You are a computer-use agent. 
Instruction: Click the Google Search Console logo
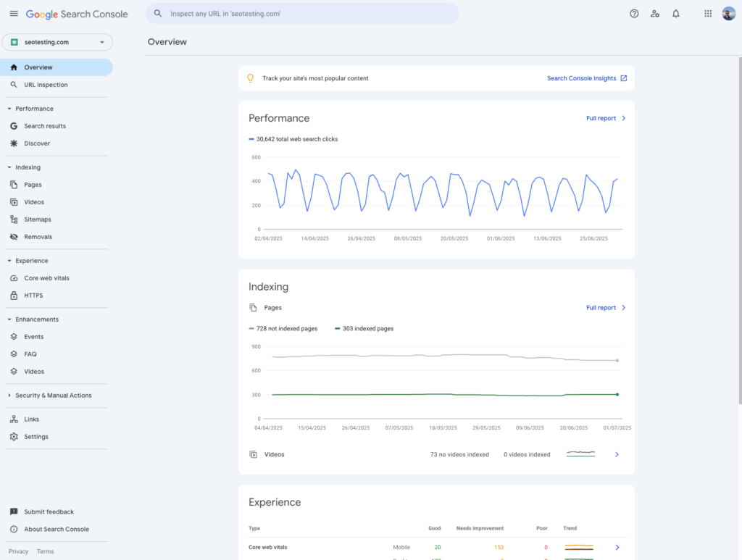pyautogui.click(x=77, y=14)
